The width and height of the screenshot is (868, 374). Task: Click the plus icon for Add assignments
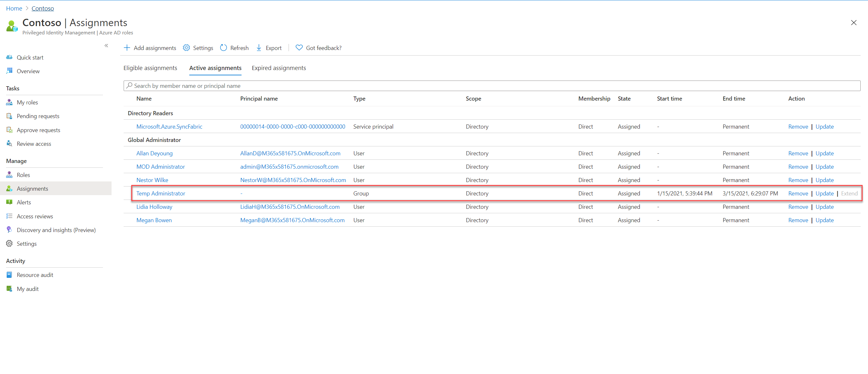pyautogui.click(x=127, y=48)
